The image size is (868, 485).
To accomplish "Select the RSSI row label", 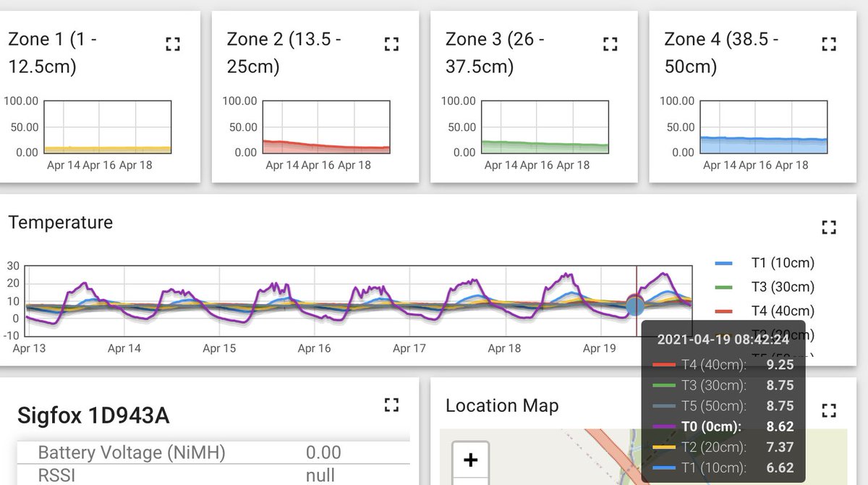I will (x=56, y=475).
